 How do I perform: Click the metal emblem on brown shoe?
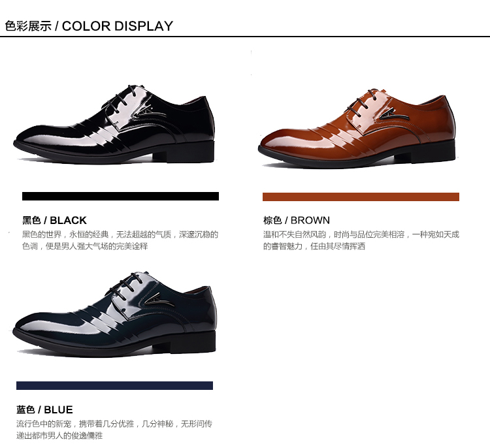(x=395, y=115)
